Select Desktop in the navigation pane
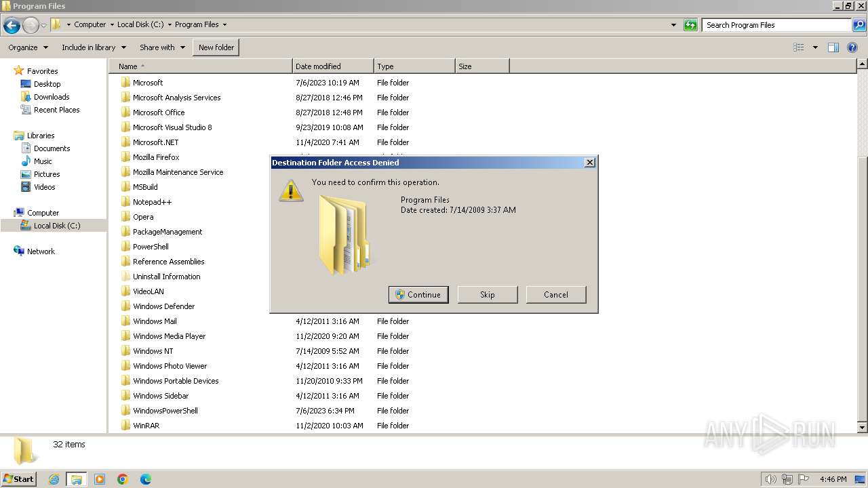Screen dimensions: 868x488 coord(47,84)
